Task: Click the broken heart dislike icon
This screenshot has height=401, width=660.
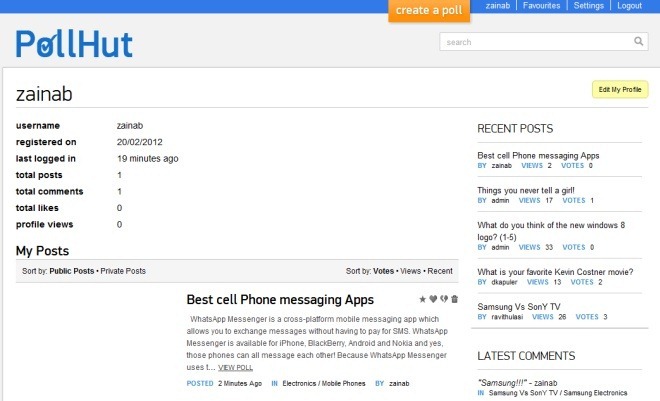Action: tap(444, 299)
